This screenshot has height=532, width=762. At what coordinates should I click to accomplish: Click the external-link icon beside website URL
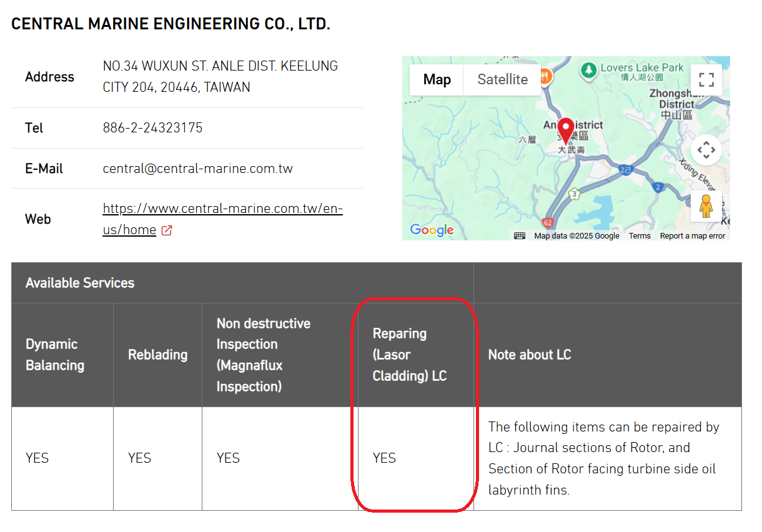pos(167,230)
